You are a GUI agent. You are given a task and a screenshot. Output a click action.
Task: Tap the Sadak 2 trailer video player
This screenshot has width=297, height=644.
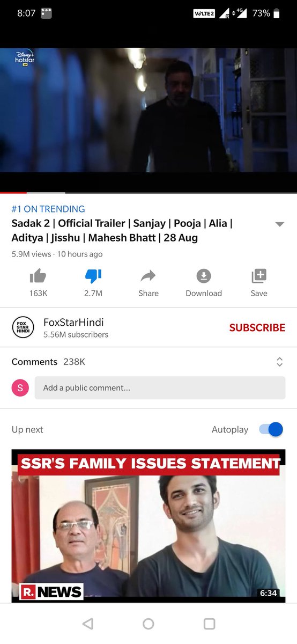pyautogui.click(x=148, y=118)
